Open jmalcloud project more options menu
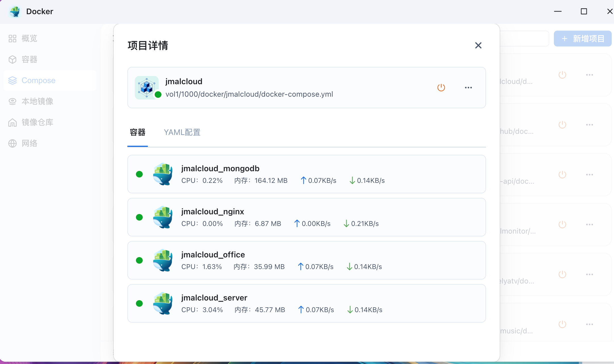Screen dimensions: 614x364 pos(468,88)
